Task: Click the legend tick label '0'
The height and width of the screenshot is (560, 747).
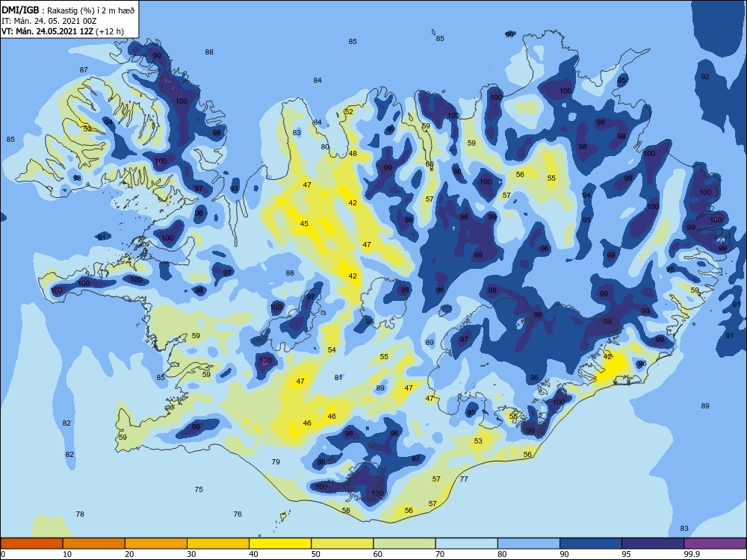Action: coord(3,554)
